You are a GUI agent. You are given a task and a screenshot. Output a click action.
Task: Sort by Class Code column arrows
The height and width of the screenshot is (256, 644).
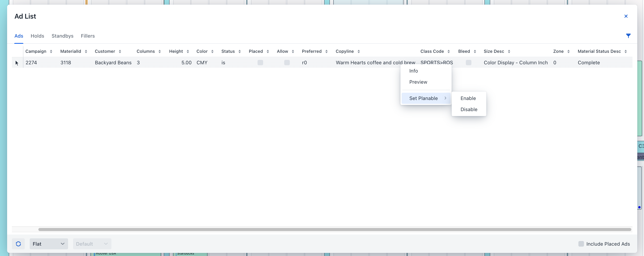(449, 51)
